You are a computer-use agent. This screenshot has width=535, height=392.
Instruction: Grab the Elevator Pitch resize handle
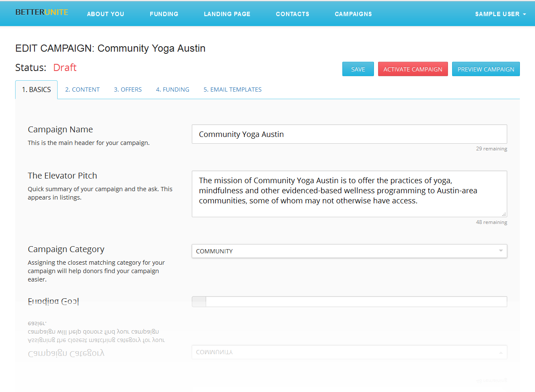[504, 214]
